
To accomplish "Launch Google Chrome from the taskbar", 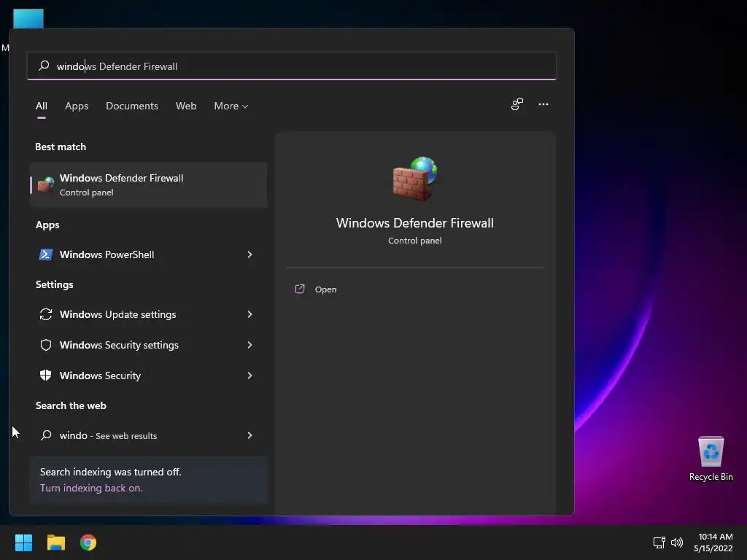I will tap(88, 542).
